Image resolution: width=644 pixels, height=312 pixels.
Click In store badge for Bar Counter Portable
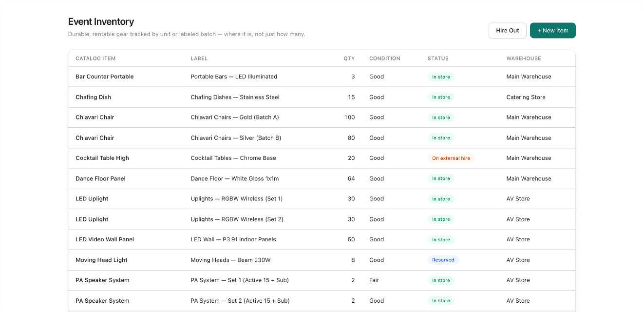pyautogui.click(x=441, y=77)
